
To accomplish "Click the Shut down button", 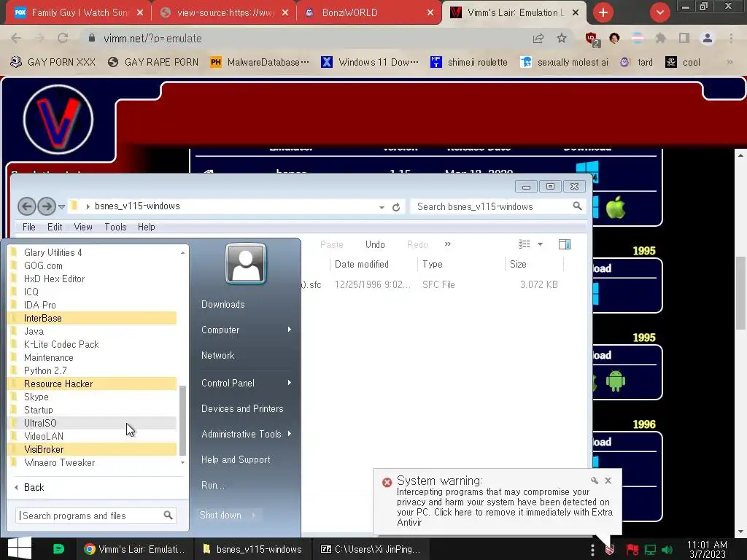I will coord(220,516).
